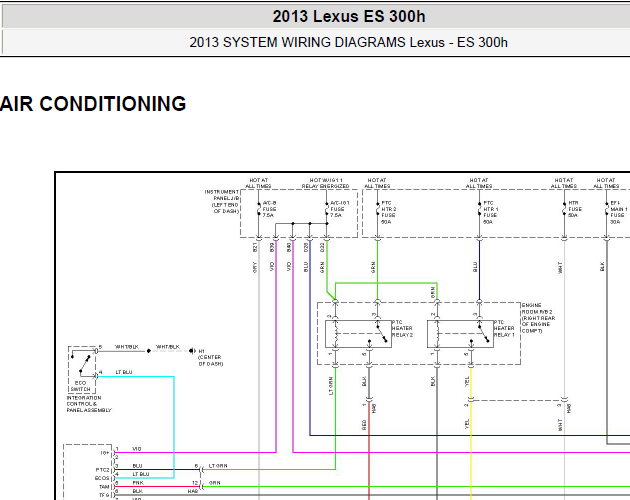Click the 'LT BLU' label at the ECOS terminal
The image size is (630, 500).
[x=141, y=474]
